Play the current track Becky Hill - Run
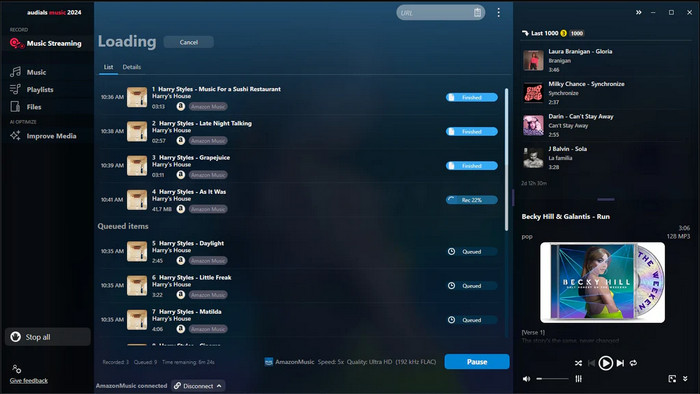 [606, 363]
